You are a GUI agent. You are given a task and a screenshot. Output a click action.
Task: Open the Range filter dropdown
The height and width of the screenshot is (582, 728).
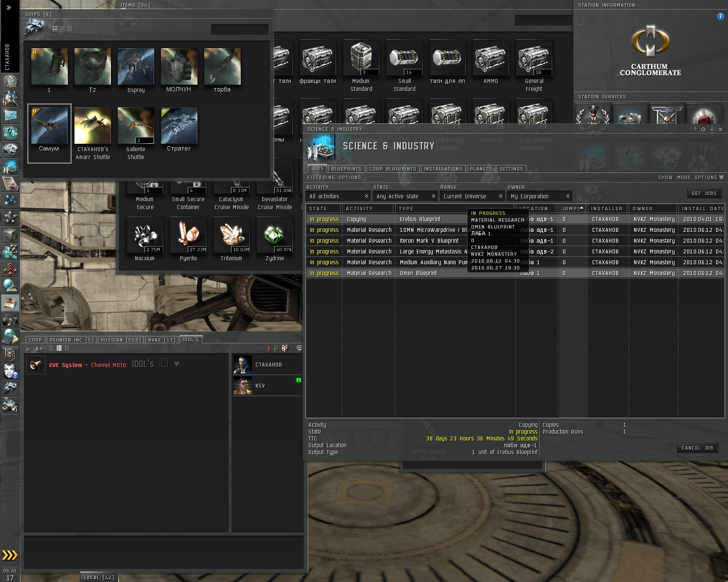click(472, 196)
